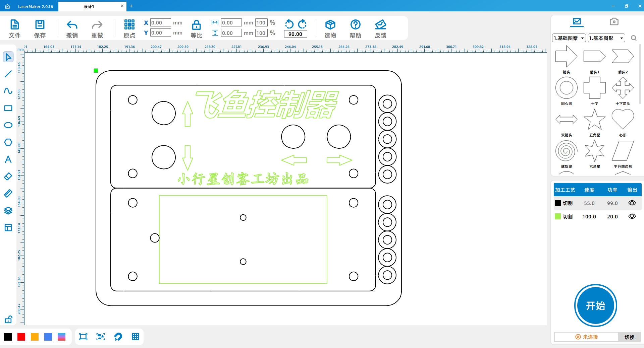This screenshot has height=348, width=644.
Task: Rotate counter-clockwise using the left rotate icon
Action: [x=289, y=24]
